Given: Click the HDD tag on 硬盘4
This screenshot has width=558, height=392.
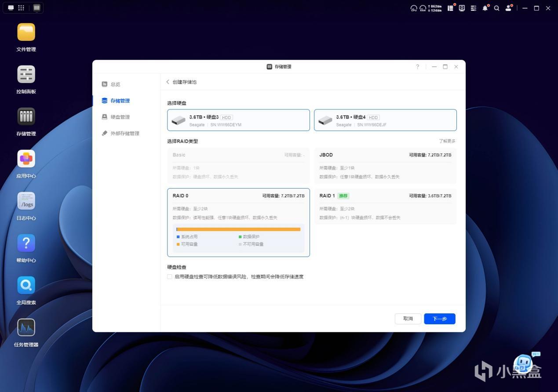Looking at the screenshot, I should coord(373,117).
